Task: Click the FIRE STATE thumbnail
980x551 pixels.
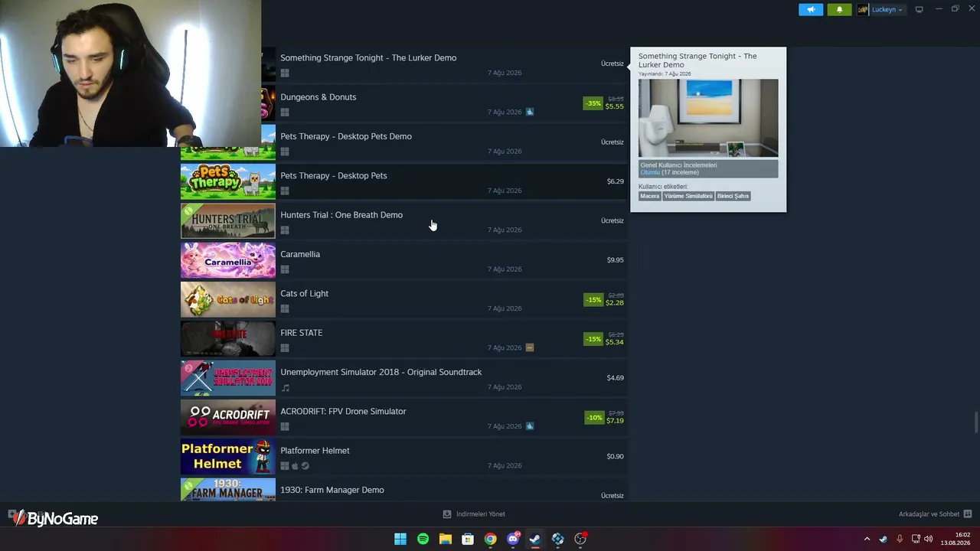Action: (228, 339)
